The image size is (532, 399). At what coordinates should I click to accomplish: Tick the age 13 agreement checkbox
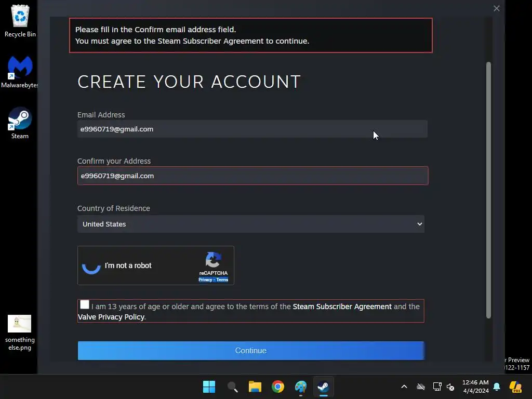point(85,304)
